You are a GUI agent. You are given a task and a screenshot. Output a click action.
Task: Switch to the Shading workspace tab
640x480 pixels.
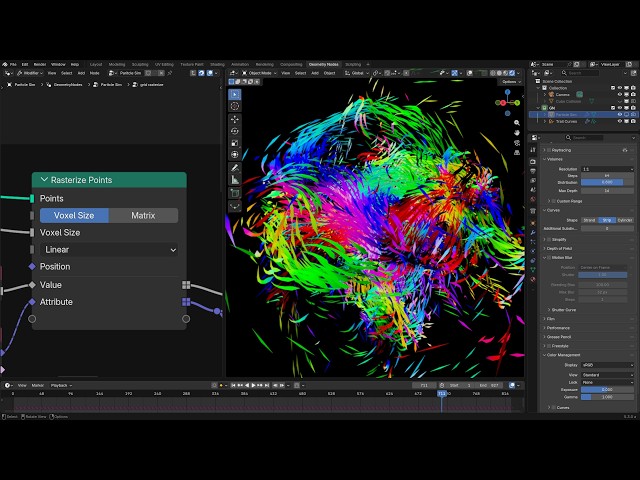(217, 64)
